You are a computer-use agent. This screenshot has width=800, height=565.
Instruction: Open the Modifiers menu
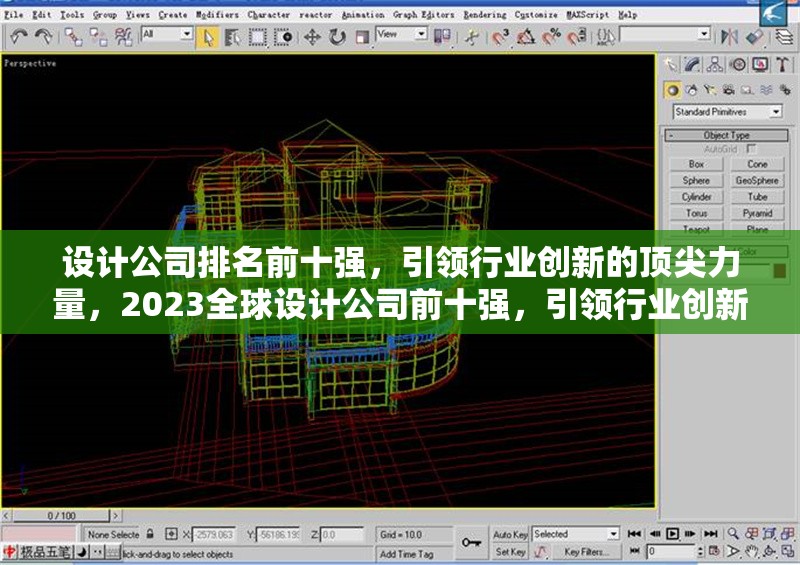[217, 15]
